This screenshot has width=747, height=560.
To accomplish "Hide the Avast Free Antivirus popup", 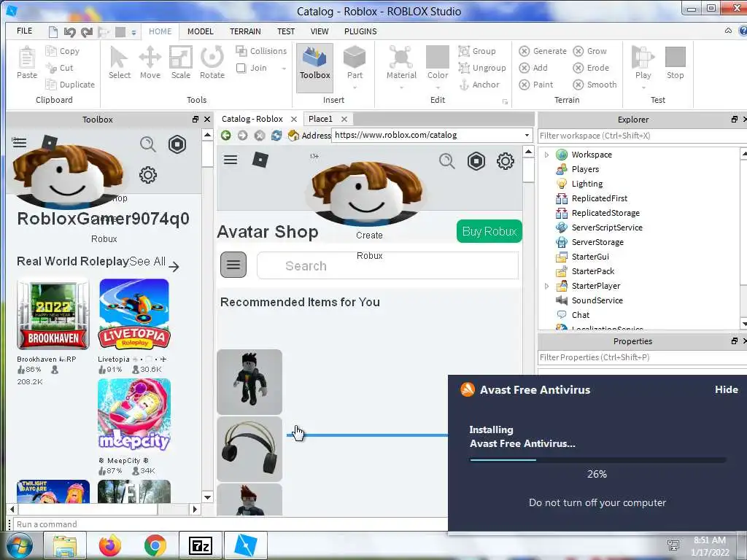I will click(x=726, y=389).
